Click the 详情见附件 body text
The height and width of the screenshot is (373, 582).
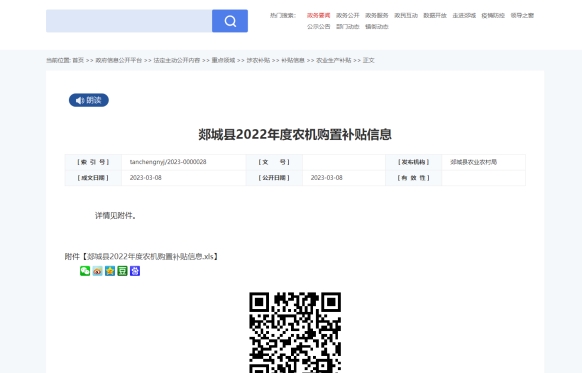coord(115,216)
